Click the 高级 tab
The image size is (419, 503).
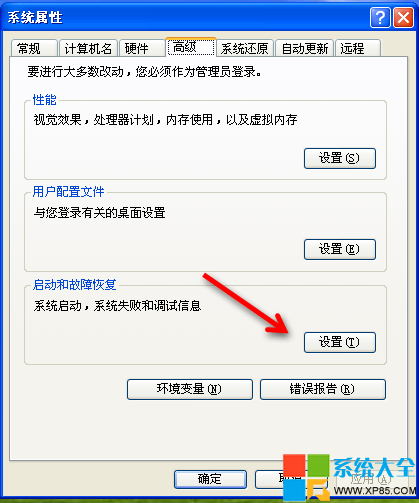point(191,47)
